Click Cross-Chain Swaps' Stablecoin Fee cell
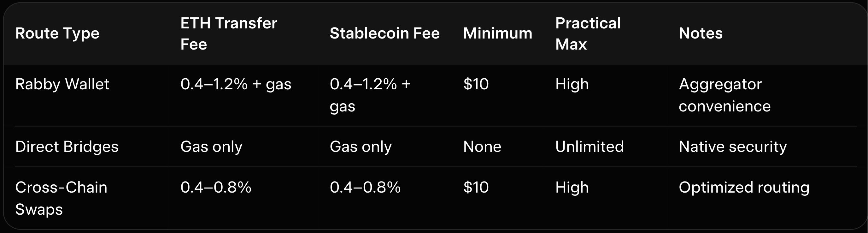The image size is (868, 233). point(365,188)
